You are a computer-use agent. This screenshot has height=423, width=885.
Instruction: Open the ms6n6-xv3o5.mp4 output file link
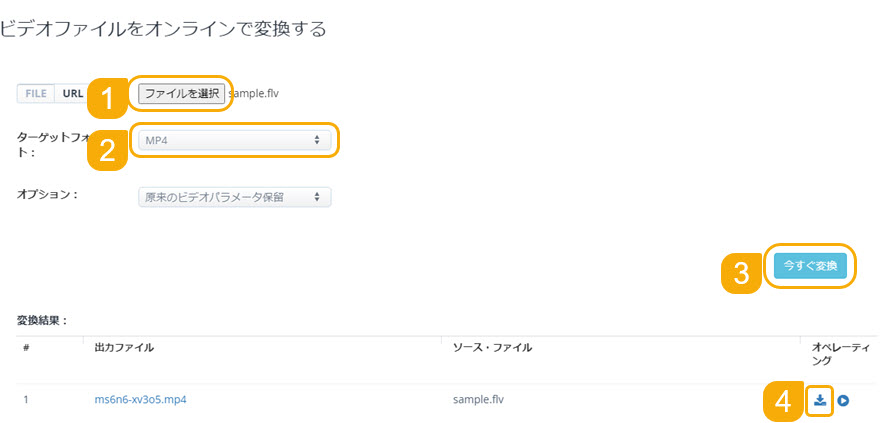(141, 400)
